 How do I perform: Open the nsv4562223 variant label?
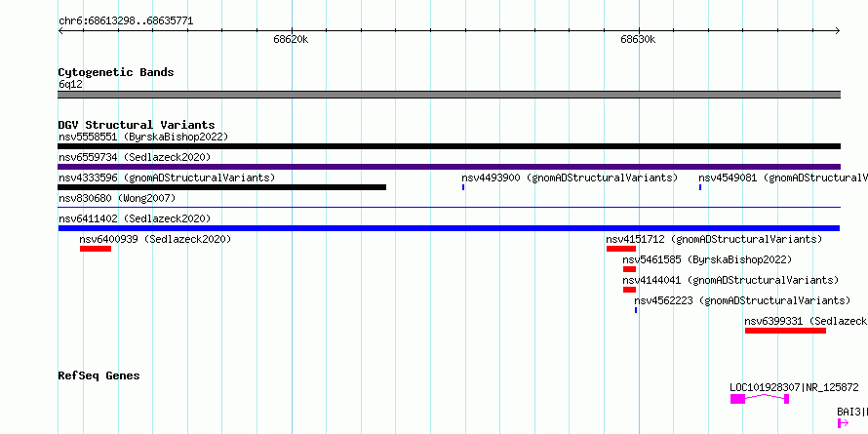[742, 300]
